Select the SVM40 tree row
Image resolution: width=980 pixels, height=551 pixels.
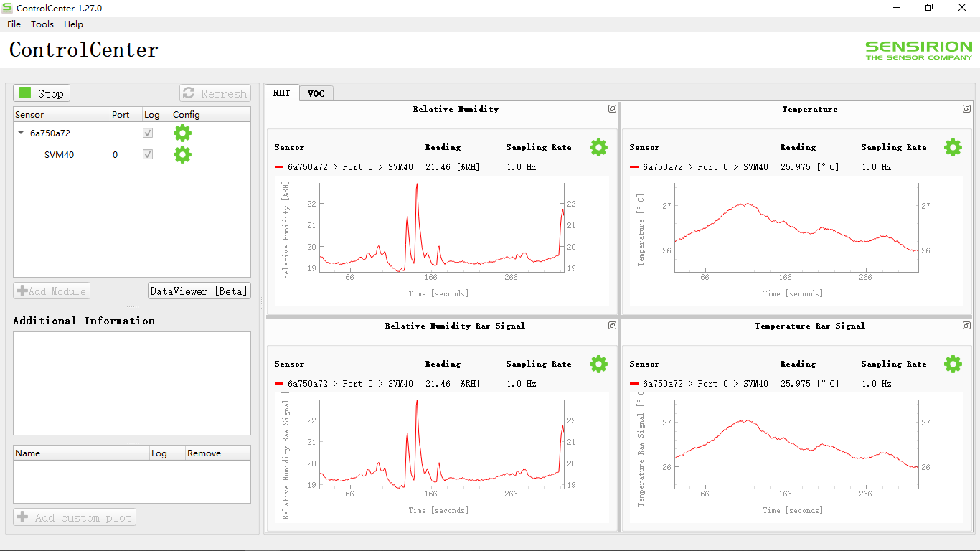132,154
